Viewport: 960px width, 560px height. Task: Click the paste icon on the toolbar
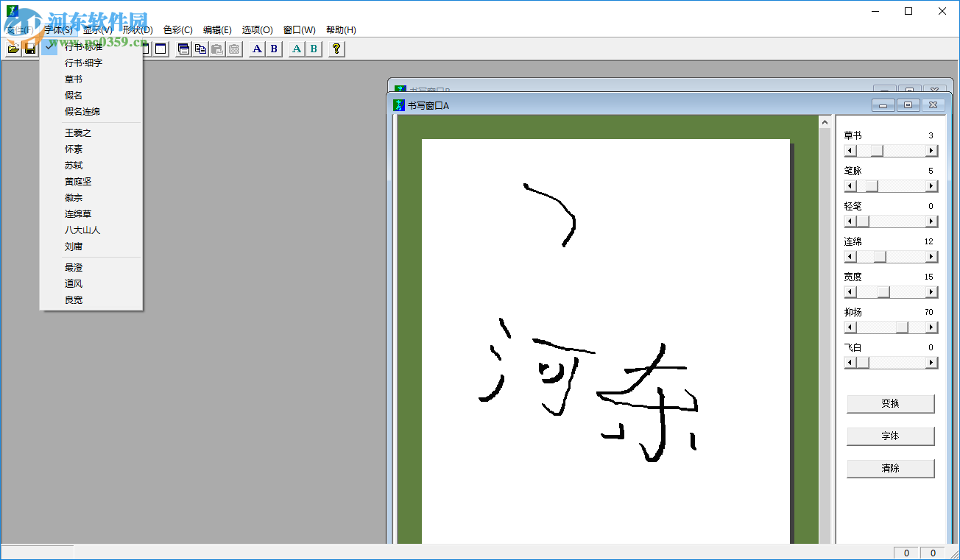click(217, 49)
